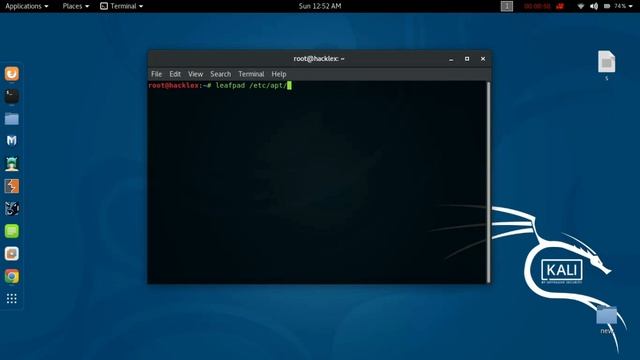Launch Metasploit from the dock

11,141
